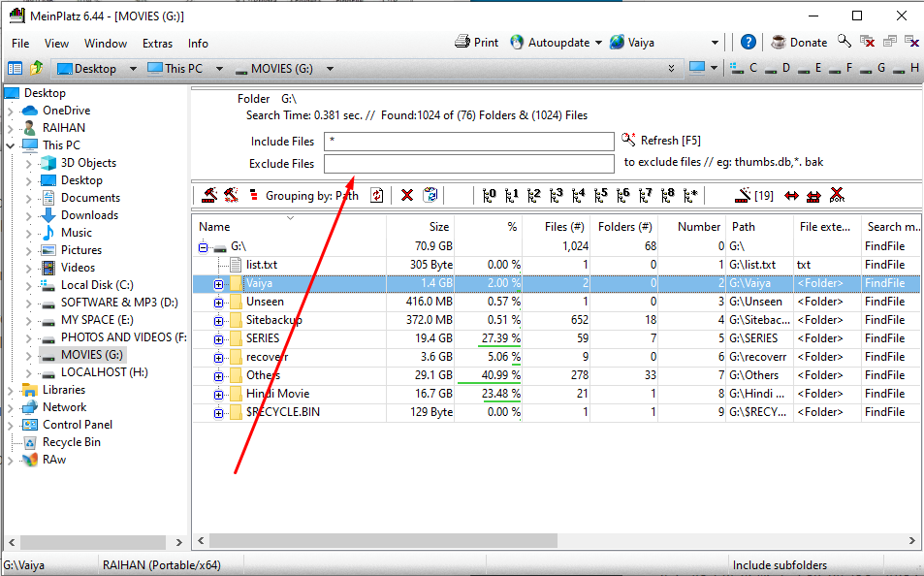
Task: Open the Extras menu
Action: [x=157, y=44]
